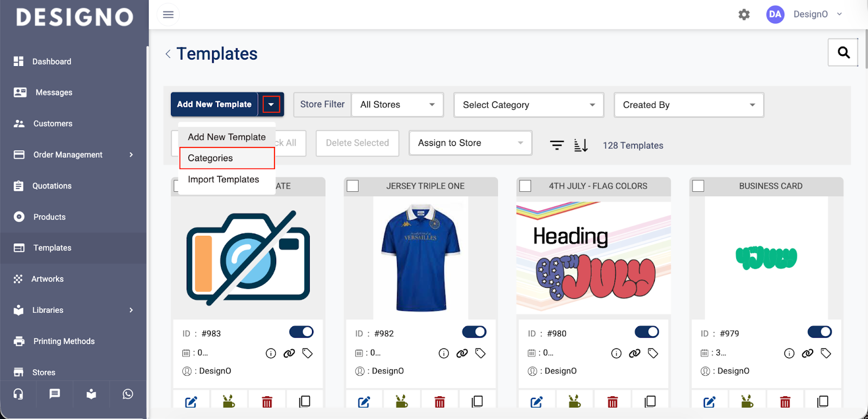Click the Delete Selected button

coord(357,143)
